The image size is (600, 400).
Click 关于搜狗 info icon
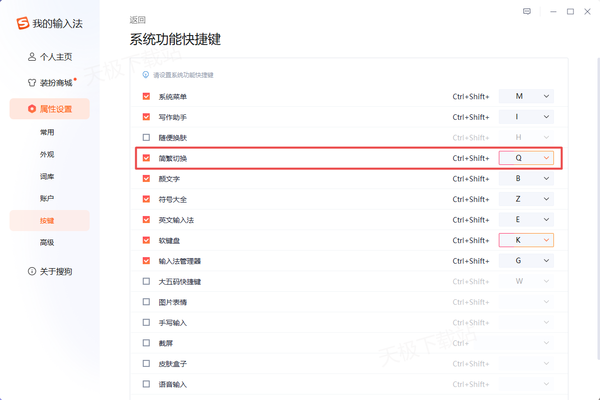32,271
